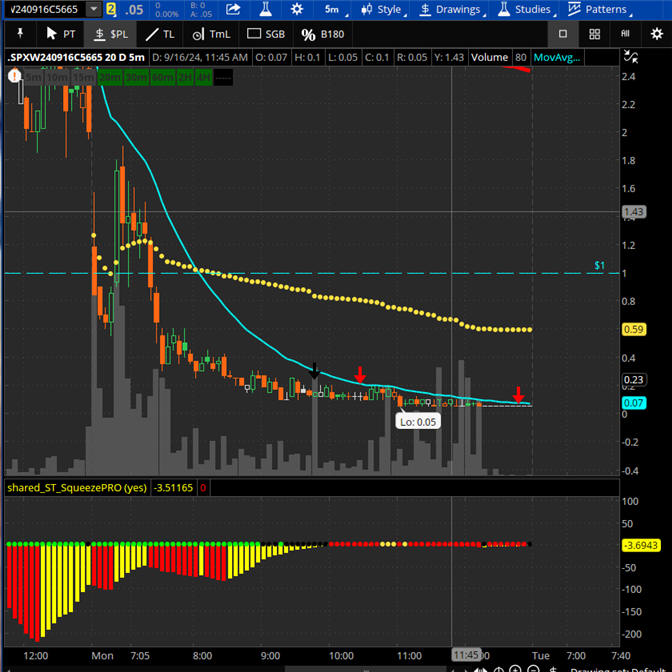
Task: Open the chart grid layout icon
Action: [x=594, y=34]
